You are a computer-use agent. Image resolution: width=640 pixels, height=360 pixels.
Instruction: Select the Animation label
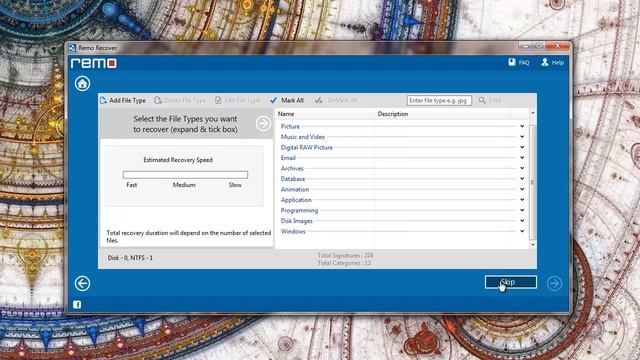295,189
